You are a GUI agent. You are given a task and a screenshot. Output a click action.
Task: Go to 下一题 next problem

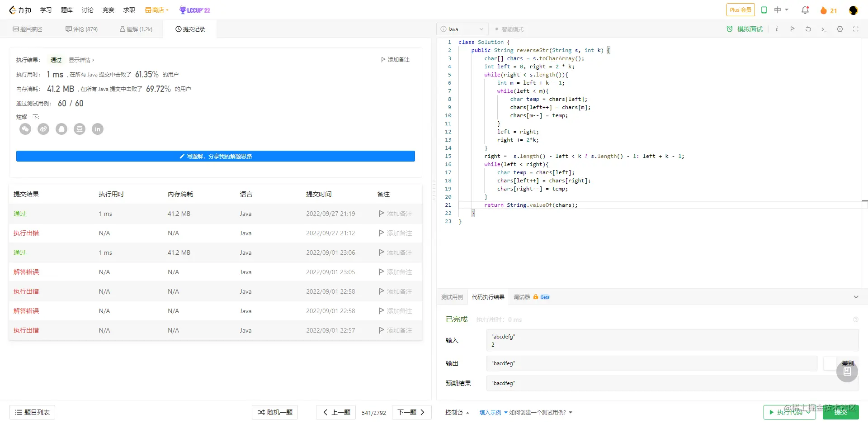pyautogui.click(x=411, y=412)
